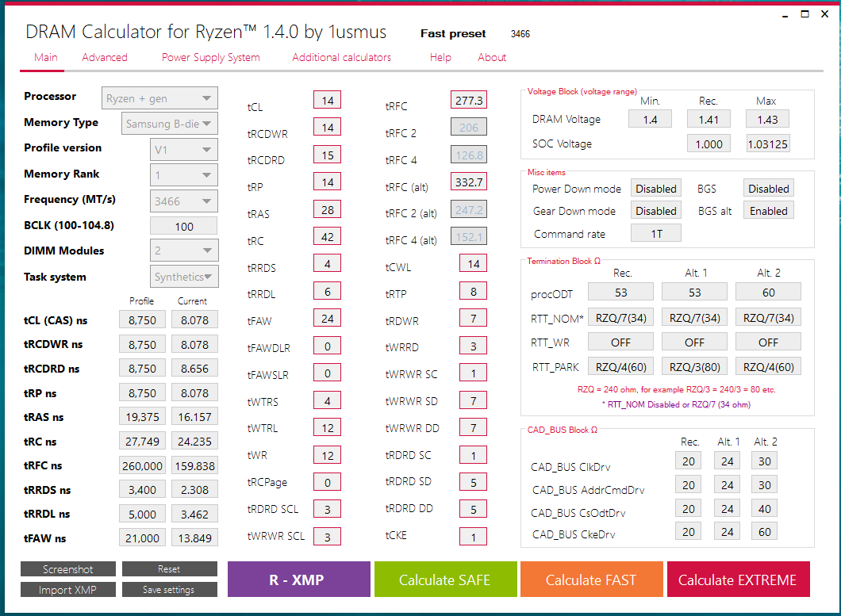Click the Gear Down mode Disabled value
The image size is (841, 616).
coord(656,211)
